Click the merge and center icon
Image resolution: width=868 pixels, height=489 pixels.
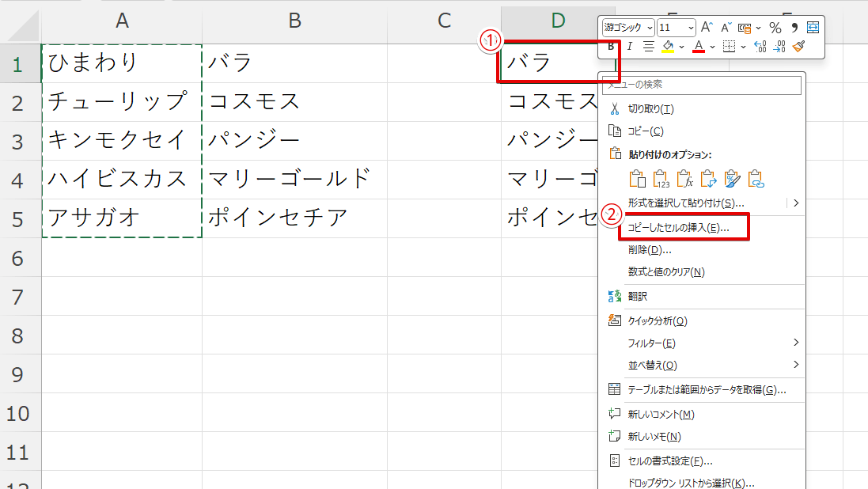click(x=813, y=28)
